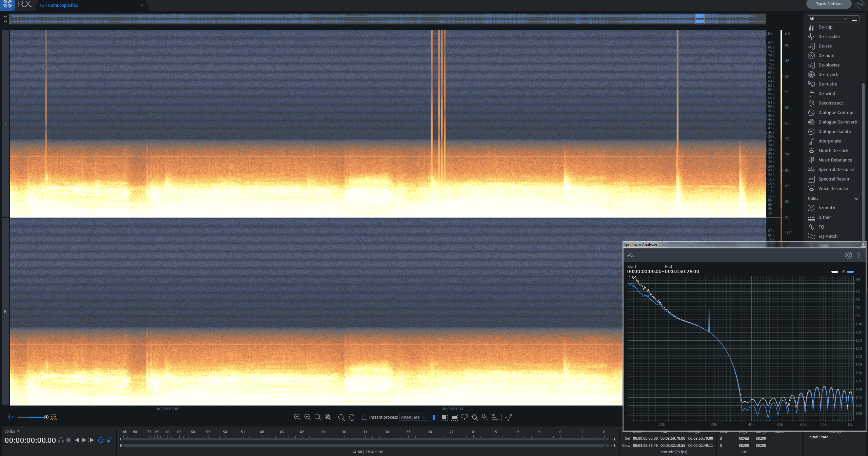Click the Zoom In magnifier icon

pyautogui.click(x=297, y=417)
